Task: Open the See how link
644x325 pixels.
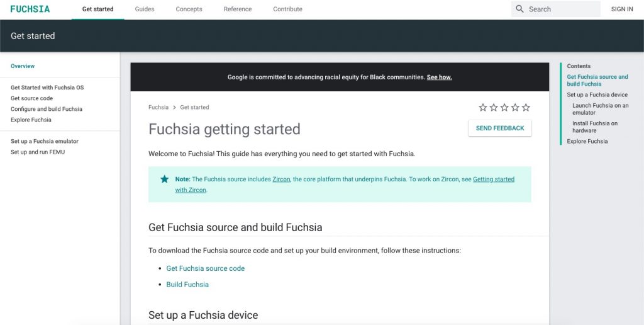Action: (x=440, y=77)
